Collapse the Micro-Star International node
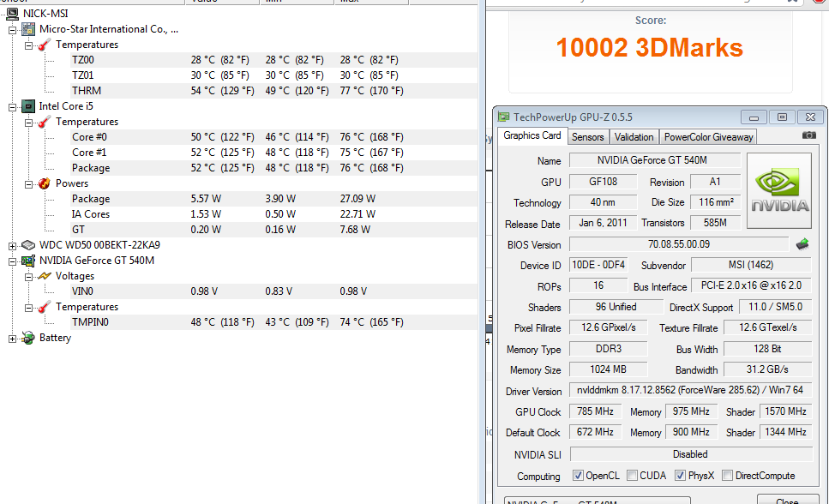 13,30
